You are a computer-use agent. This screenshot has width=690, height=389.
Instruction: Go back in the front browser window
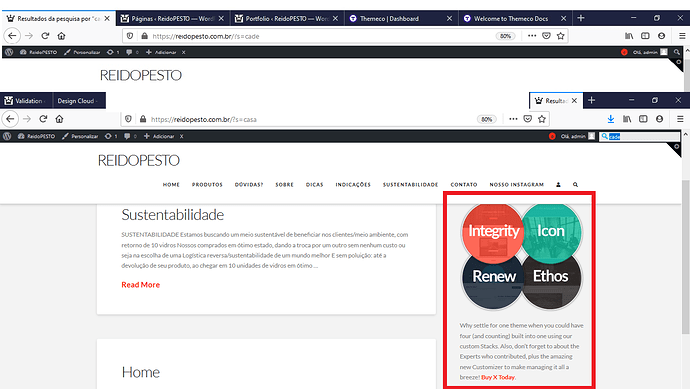point(10,119)
